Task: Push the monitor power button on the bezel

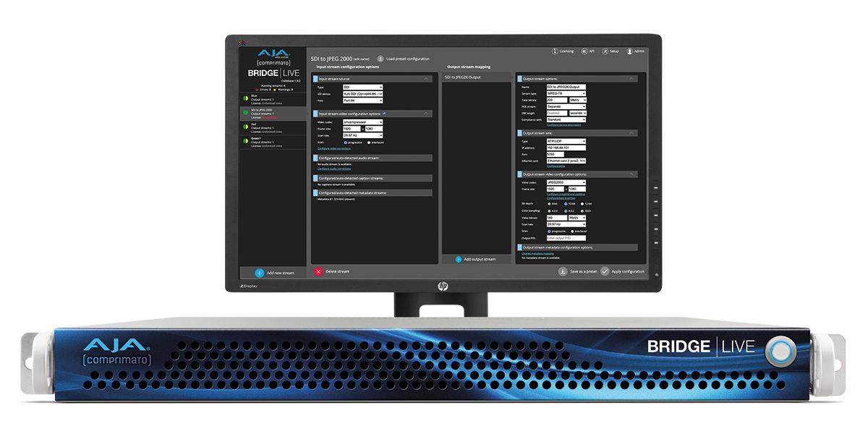Action: [x=656, y=274]
